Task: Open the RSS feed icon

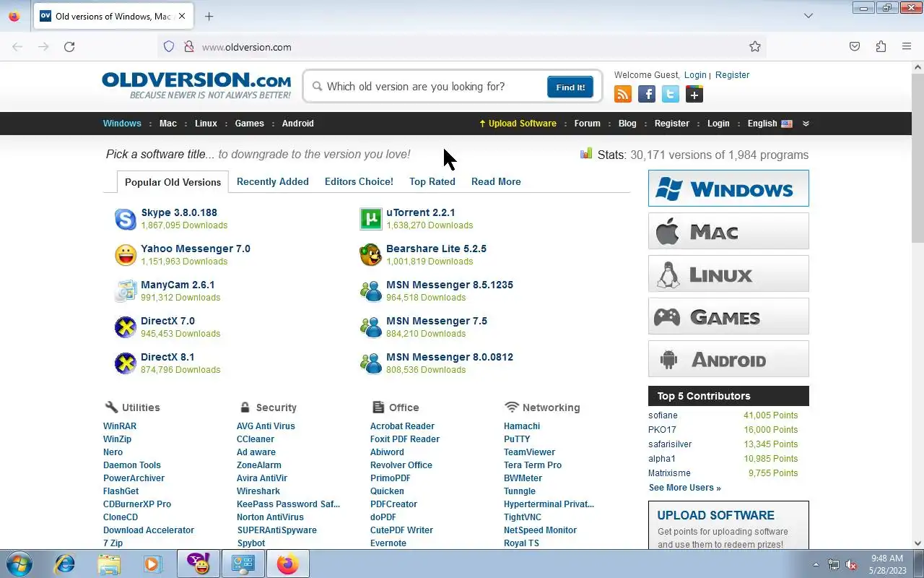Action: pos(622,94)
